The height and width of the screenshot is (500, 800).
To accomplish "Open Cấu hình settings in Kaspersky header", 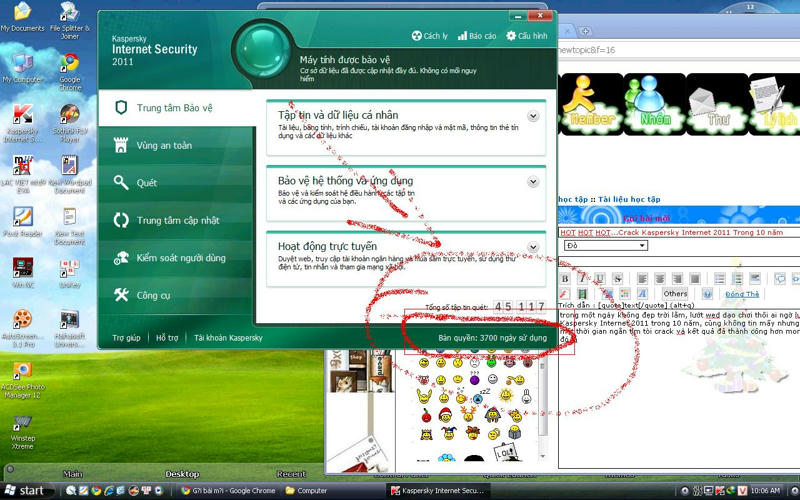I will [527, 36].
